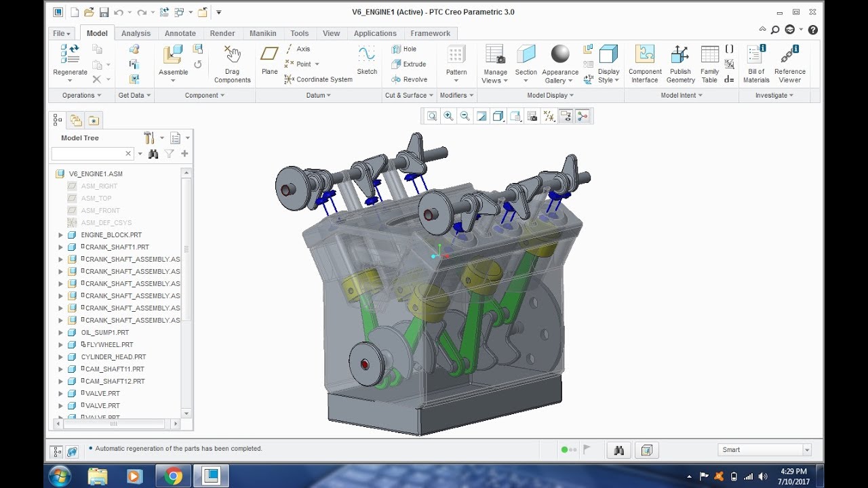Toggle the Model Tree filter funnel icon
Screen dimensions: 868x488
click(x=170, y=154)
